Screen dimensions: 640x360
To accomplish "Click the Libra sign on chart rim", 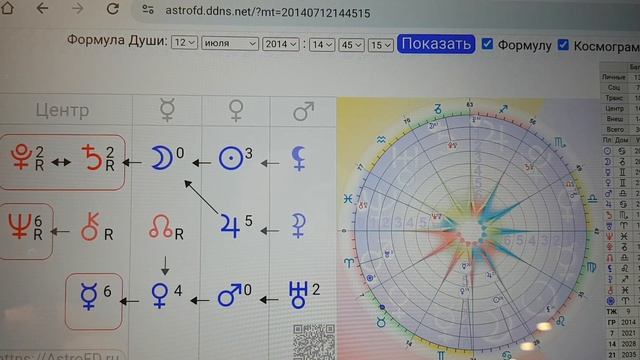I will [x=592, y=199].
